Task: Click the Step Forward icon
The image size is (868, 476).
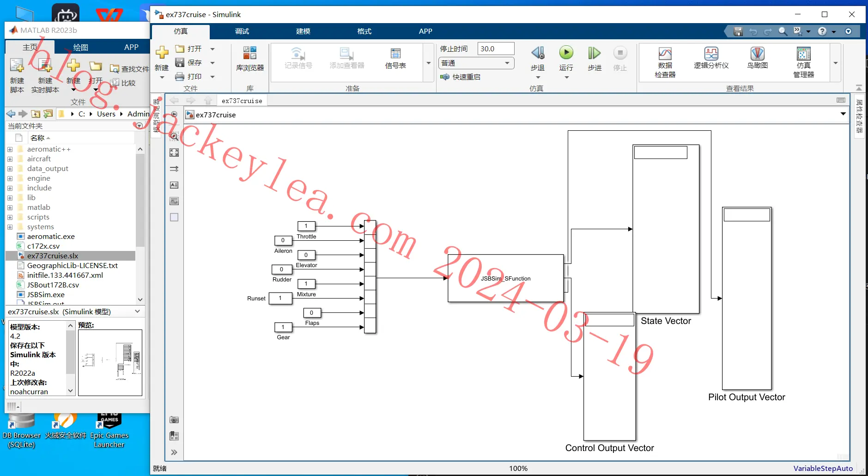Action: click(x=594, y=53)
